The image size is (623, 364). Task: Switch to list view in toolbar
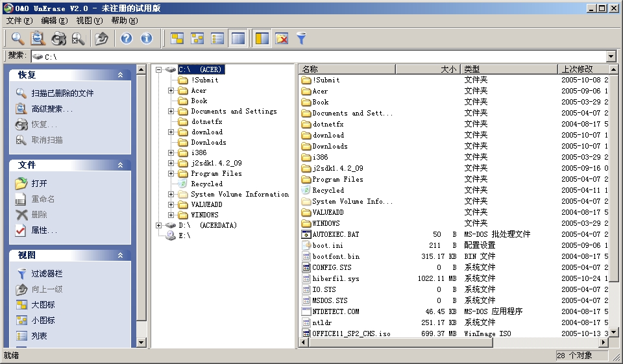pos(218,38)
